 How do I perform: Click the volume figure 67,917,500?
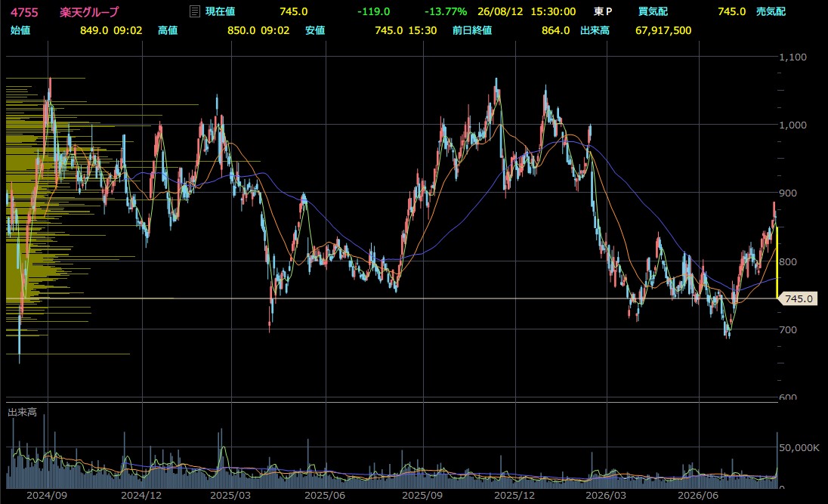tap(663, 31)
